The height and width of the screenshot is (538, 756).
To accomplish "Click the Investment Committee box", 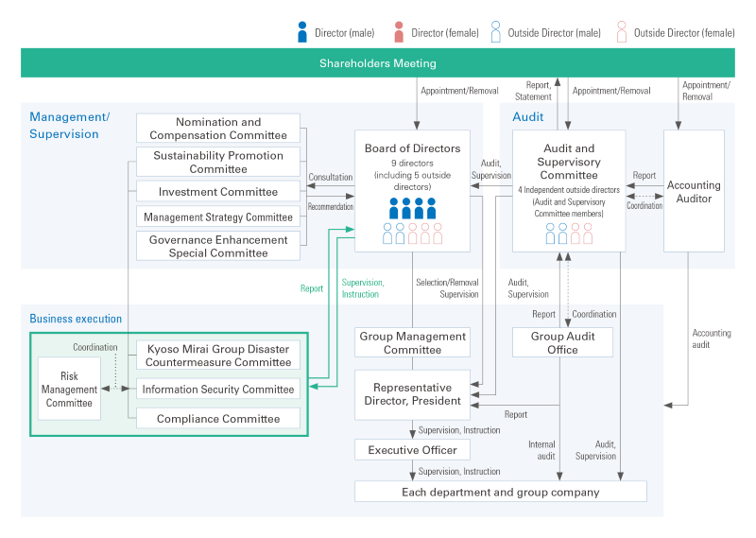I will pyautogui.click(x=218, y=192).
